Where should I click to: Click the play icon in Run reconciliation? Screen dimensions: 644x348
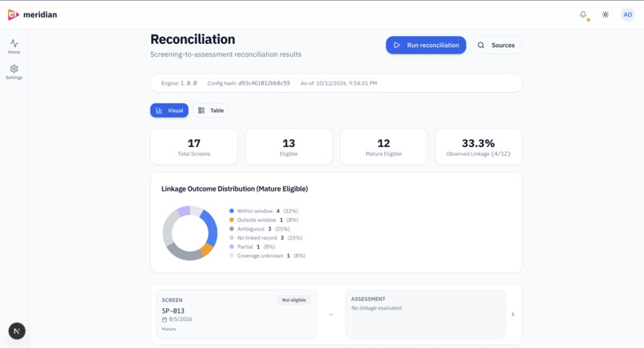coord(397,45)
